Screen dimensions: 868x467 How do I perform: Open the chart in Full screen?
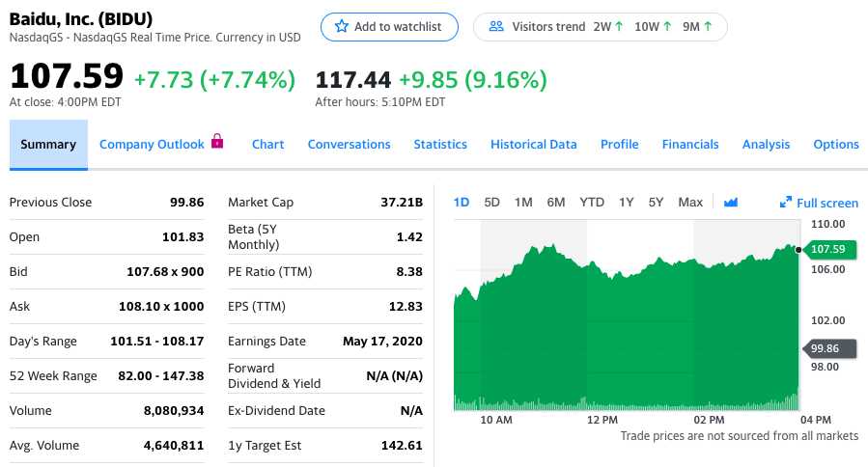coord(826,203)
